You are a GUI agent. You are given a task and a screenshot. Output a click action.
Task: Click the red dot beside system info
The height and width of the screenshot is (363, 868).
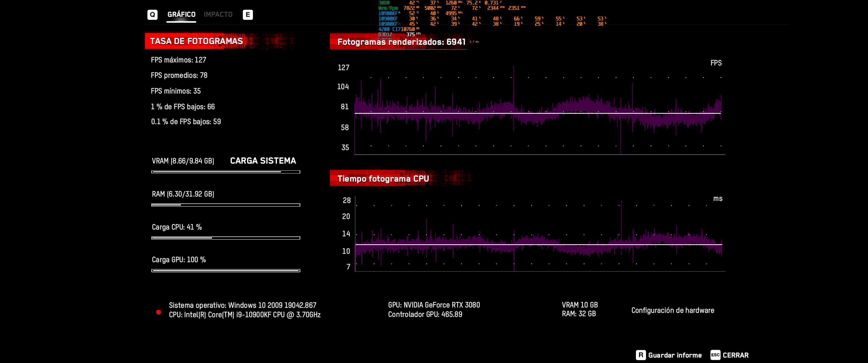[x=159, y=312]
